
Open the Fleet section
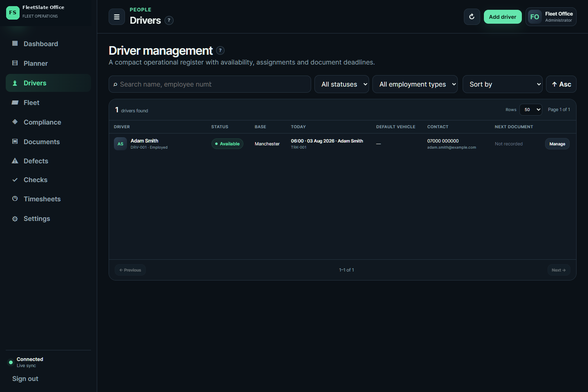[48, 102]
